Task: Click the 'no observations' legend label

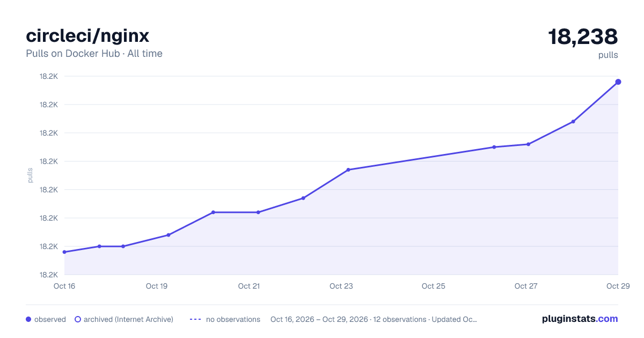Action: [233, 319]
